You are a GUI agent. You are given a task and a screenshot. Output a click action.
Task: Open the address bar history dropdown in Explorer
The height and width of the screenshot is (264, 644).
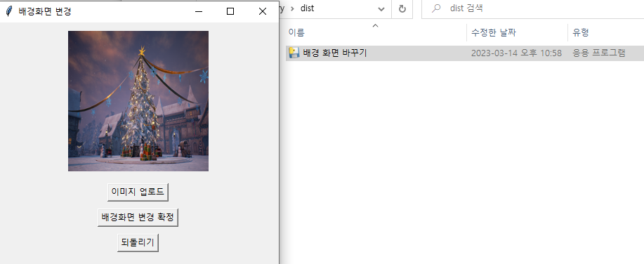(x=381, y=8)
